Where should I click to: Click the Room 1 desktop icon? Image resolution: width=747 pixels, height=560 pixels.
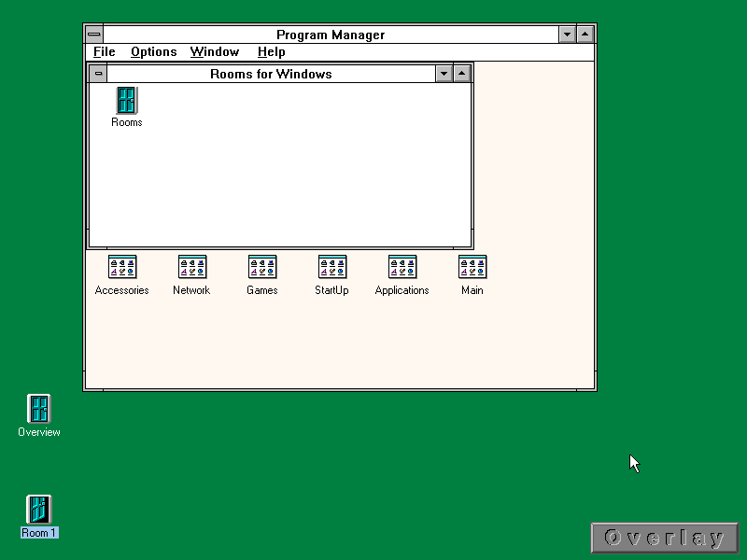coord(39,510)
